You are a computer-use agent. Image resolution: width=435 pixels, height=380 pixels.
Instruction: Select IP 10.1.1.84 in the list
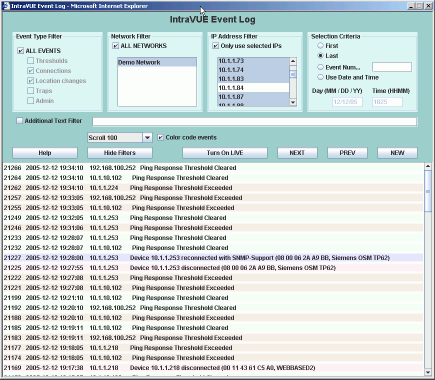tap(253, 88)
